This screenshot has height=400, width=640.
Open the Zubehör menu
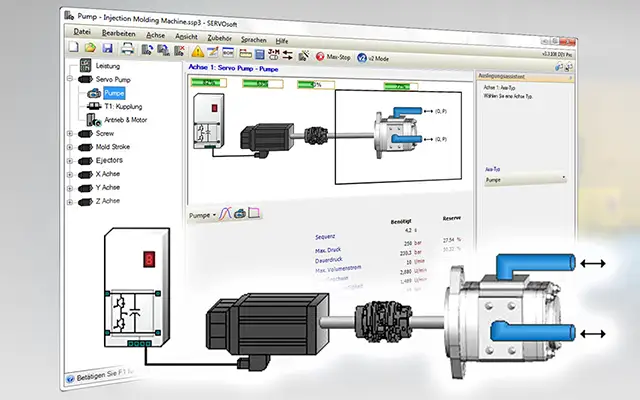[220, 38]
